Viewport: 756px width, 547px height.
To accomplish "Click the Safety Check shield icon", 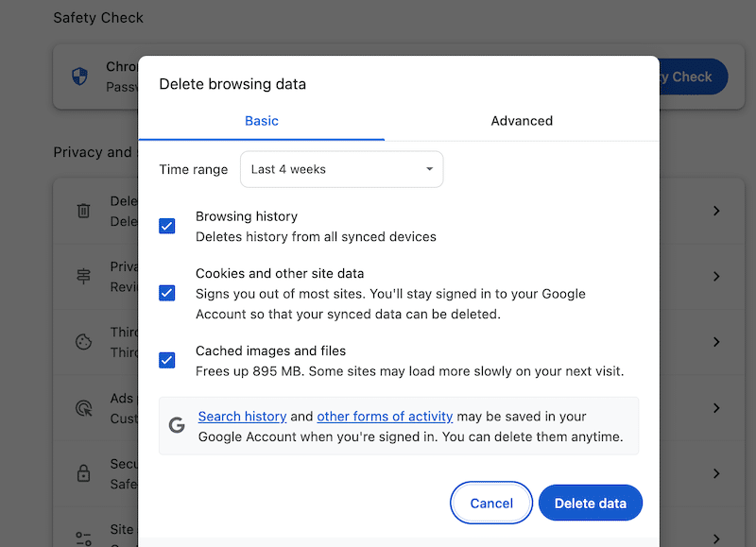I will [79, 77].
